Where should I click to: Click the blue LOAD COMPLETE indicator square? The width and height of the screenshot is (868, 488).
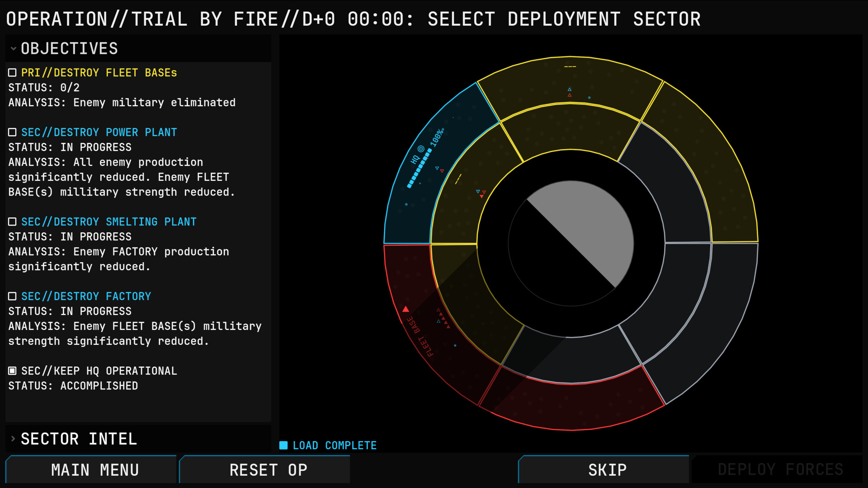[x=283, y=445]
